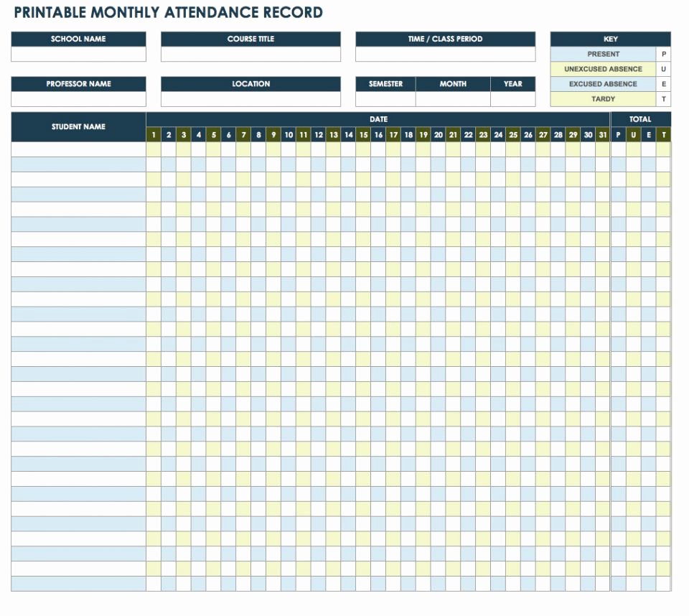Click date column header 15
Viewport: 689px width, 616px height.
click(363, 134)
